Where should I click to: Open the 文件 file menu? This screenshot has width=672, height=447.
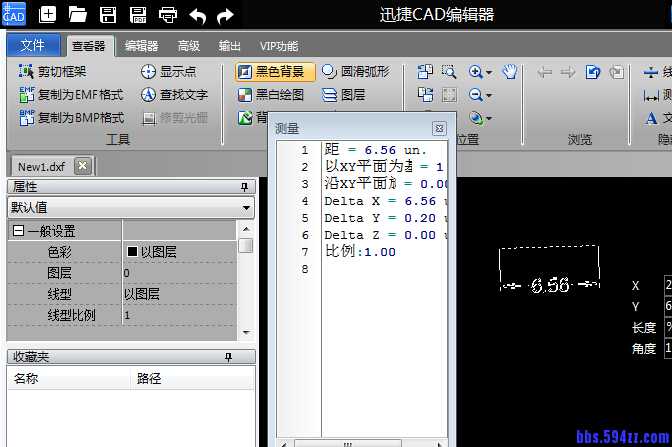pyautogui.click(x=33, y=45)
